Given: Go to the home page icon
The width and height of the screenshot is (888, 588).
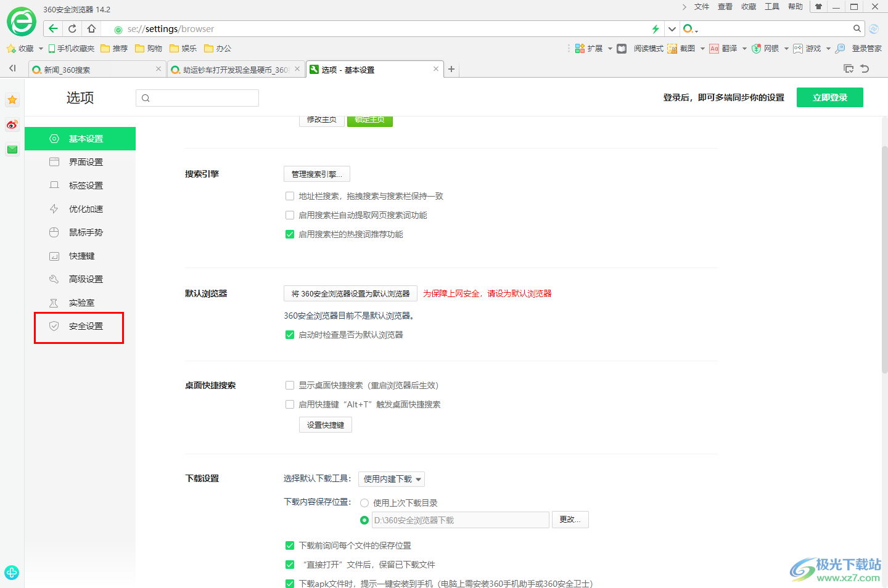Looking at the screenshot, I should click(91, 28).
